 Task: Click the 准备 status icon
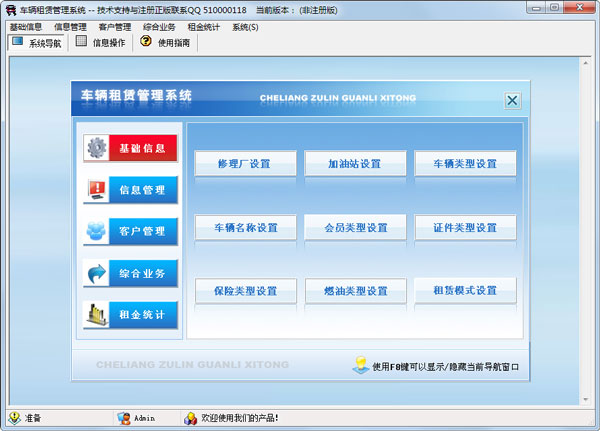pyautogui.click(x=14, y=418)
